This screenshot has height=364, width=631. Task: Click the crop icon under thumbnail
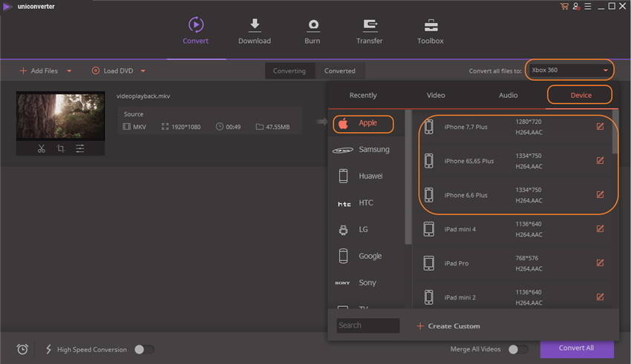coord(60,149)
